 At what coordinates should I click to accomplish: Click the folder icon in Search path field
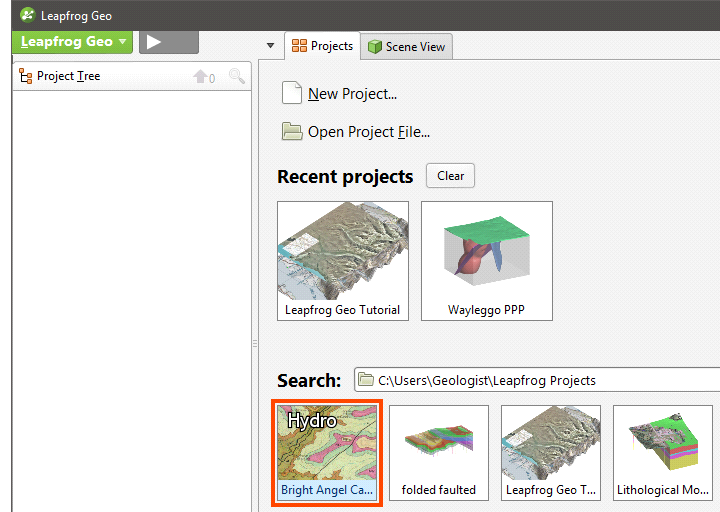coord(366,379)
